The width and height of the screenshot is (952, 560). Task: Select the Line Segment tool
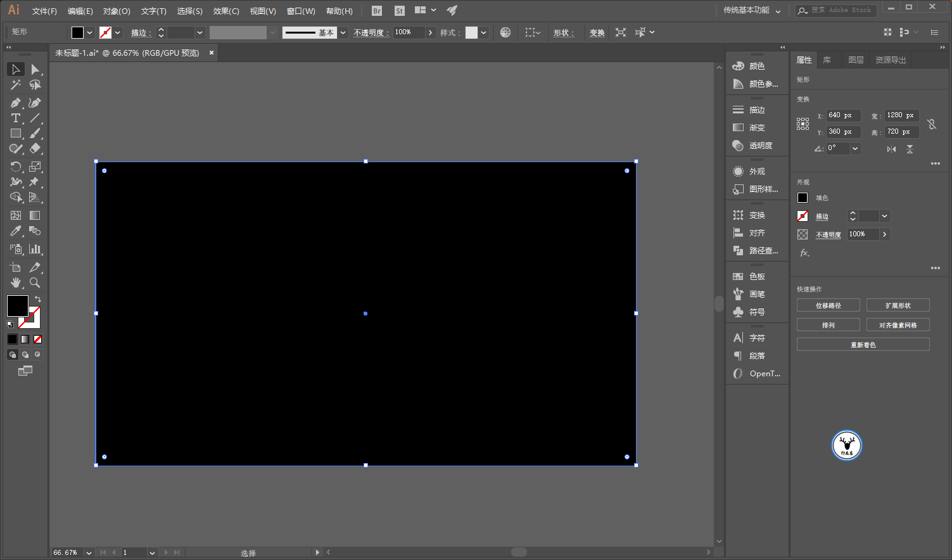(35, 118)
